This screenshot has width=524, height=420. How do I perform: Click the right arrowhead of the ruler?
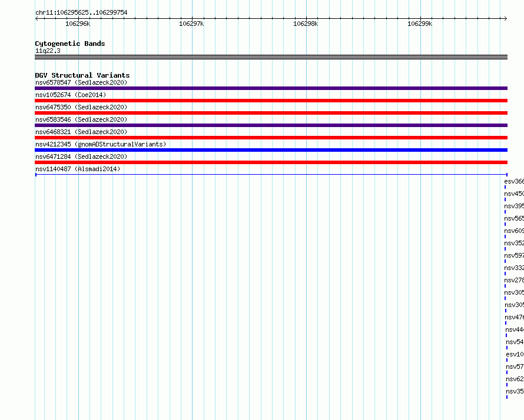click(x=505, y=18)
